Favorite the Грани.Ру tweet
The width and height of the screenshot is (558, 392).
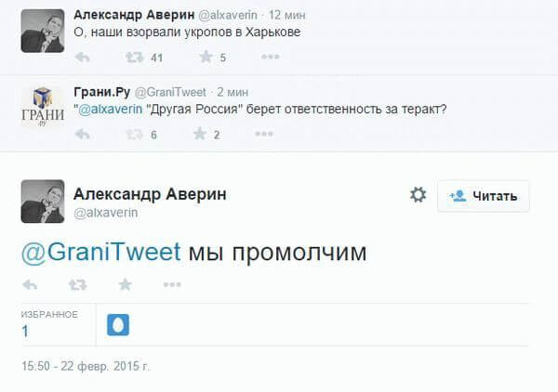click(x=199, y=135)
